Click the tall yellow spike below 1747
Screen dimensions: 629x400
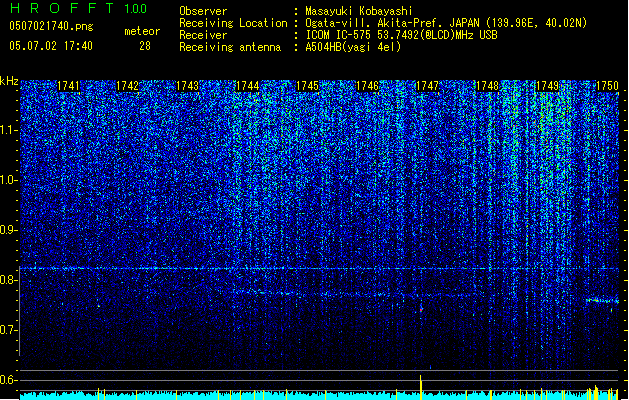[x=421, y=387]
